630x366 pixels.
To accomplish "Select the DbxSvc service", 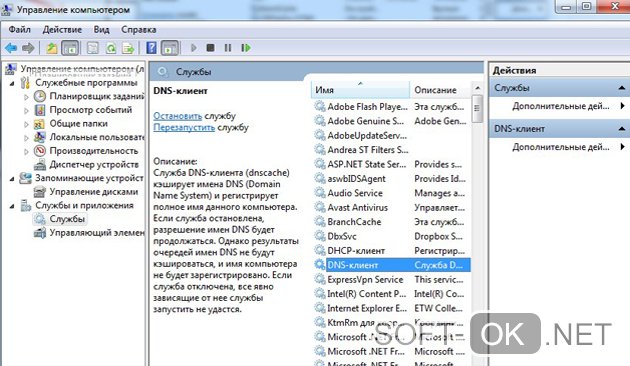I will [x=392, y=237].
